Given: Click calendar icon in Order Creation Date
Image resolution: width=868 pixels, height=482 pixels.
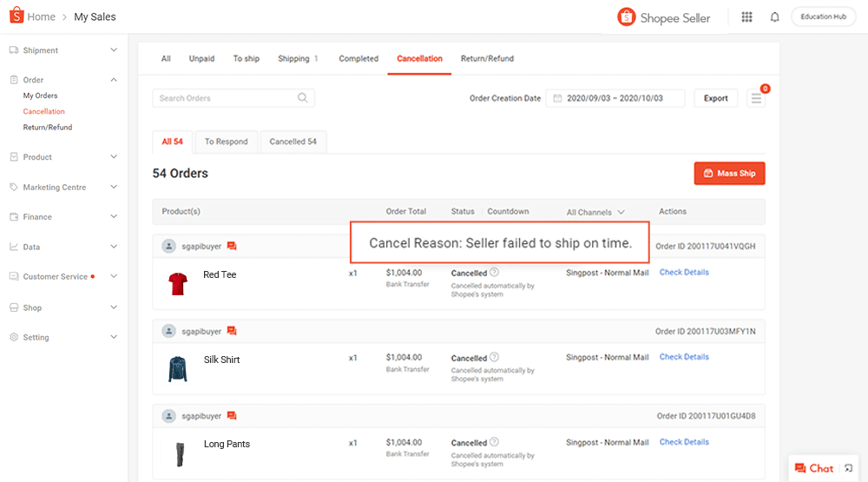Looking at the screenshot, I should tap(557, 98).
